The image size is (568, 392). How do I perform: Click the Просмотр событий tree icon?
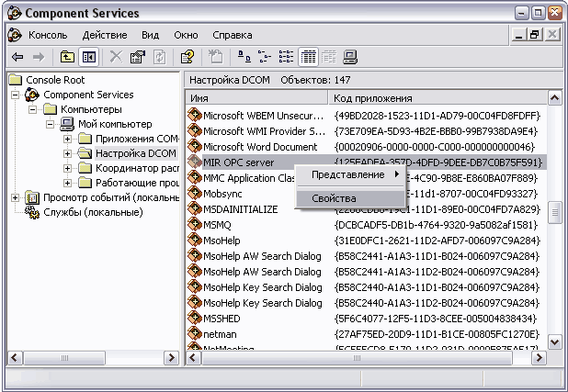tap(32, 197)
